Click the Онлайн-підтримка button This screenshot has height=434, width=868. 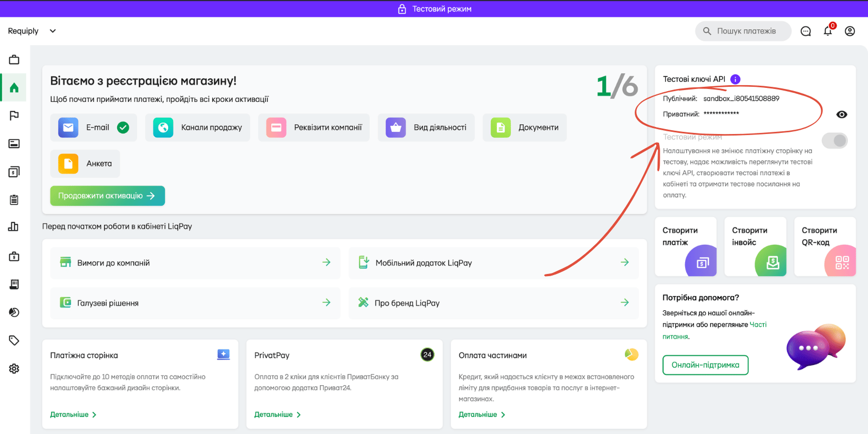click(x=705, y=365)
